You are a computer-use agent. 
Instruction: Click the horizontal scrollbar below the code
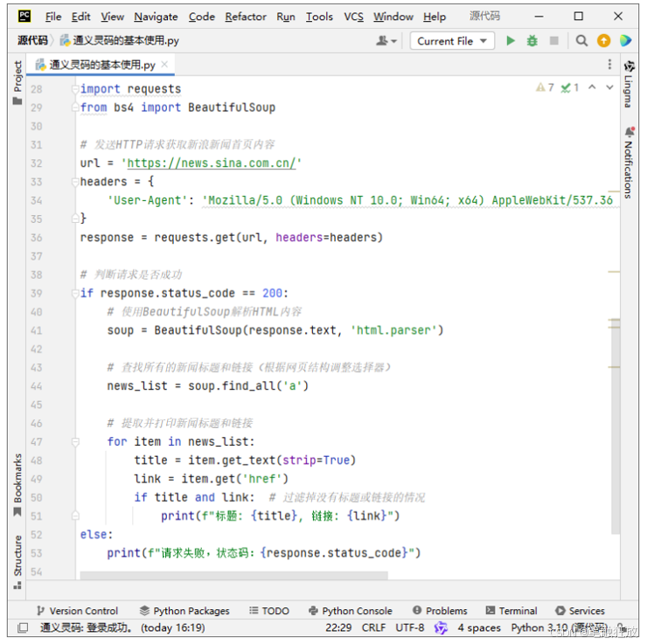[233, 575]
